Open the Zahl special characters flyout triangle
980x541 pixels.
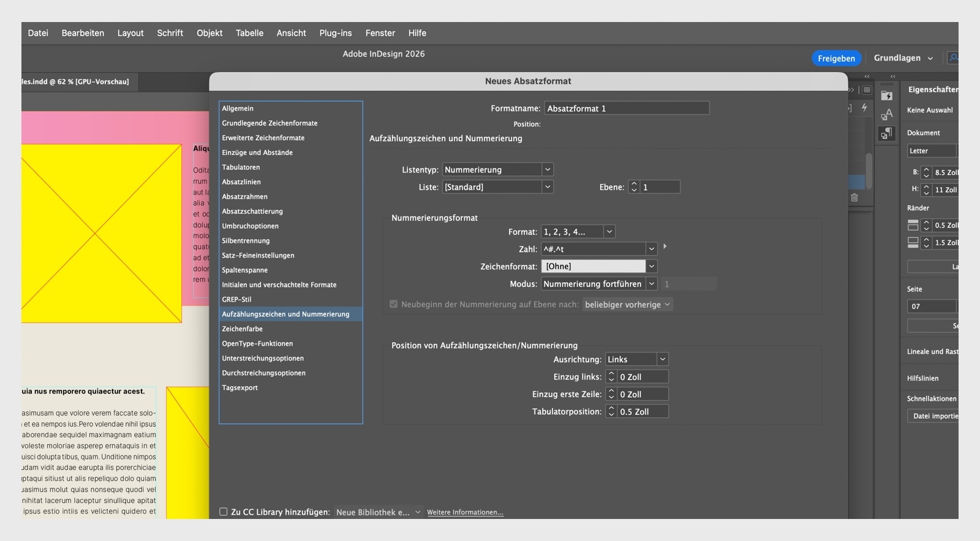[x=665, y=246]
